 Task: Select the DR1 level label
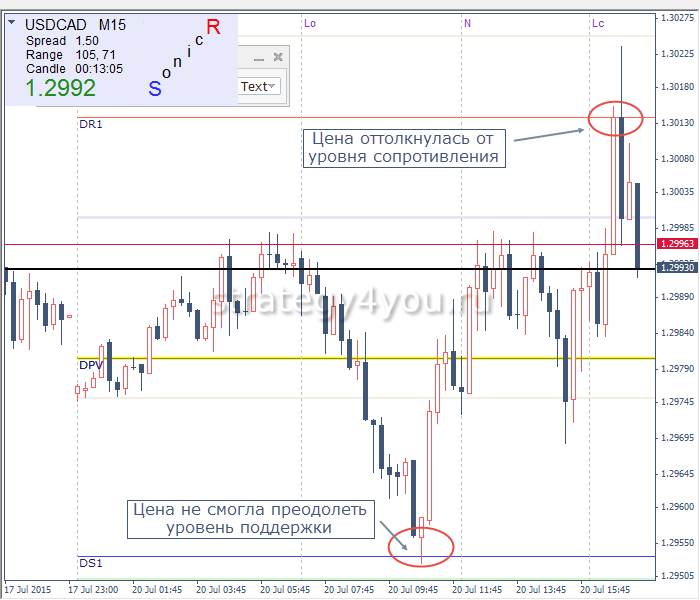pos(90,124)
